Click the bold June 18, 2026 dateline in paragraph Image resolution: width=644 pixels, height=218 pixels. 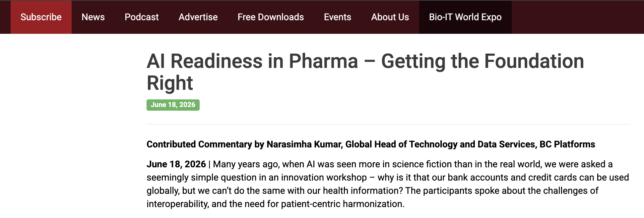coord(176,164)
